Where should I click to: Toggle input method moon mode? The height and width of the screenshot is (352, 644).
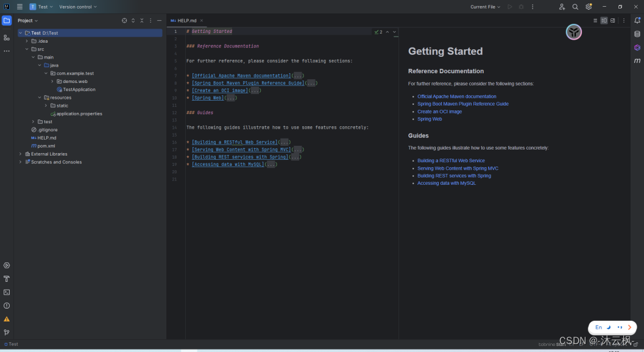tap(609, 328)
